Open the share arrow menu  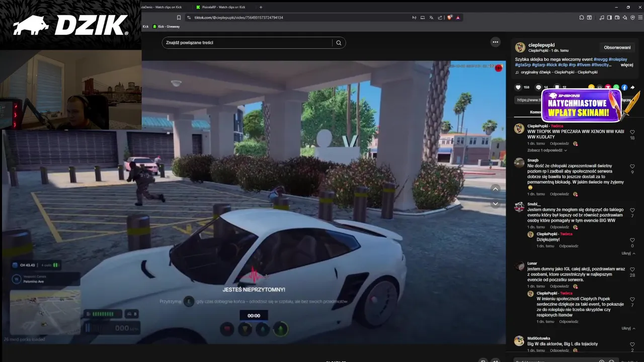[x=632, y=87]
